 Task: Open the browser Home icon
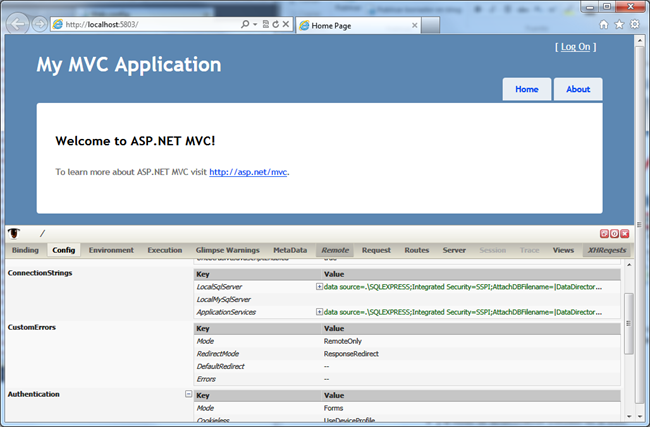[603, 23]
